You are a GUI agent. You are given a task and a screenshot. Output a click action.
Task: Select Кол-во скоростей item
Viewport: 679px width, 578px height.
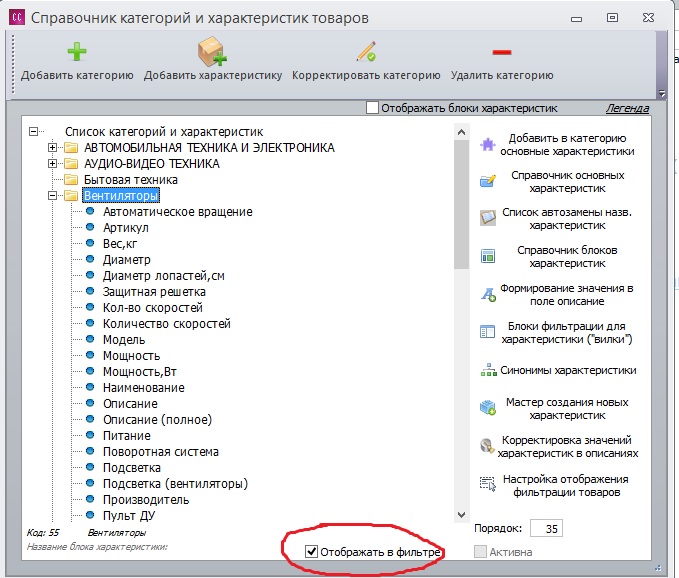coord(153,307)
